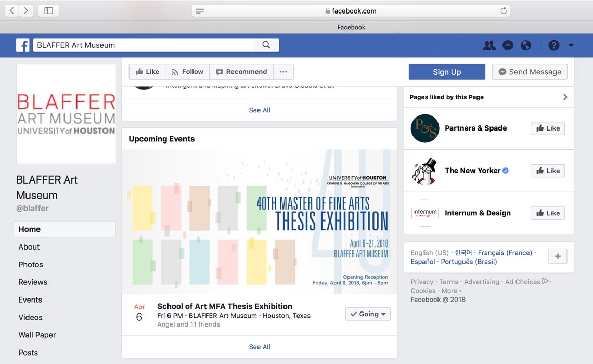The image size is (593, 364).
Task: Open the BLAFFER Art Museum profile picture
Action: tap(66, 114)
